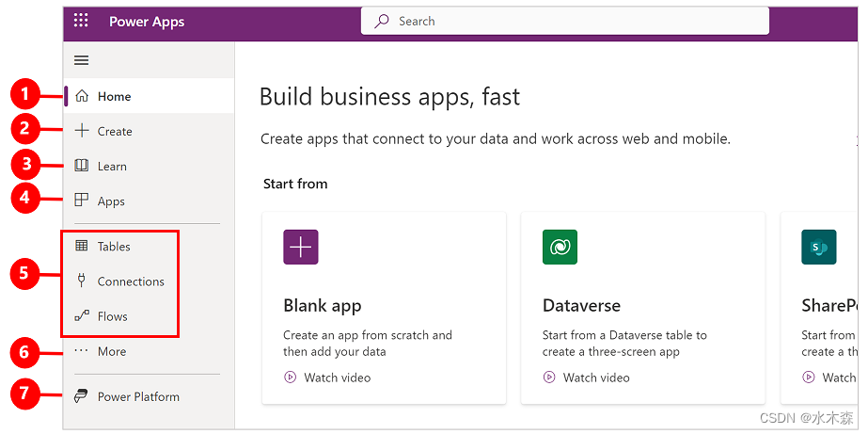Click the green Dataverse tile icon
The image size is (868, 434).
(560, 247)
